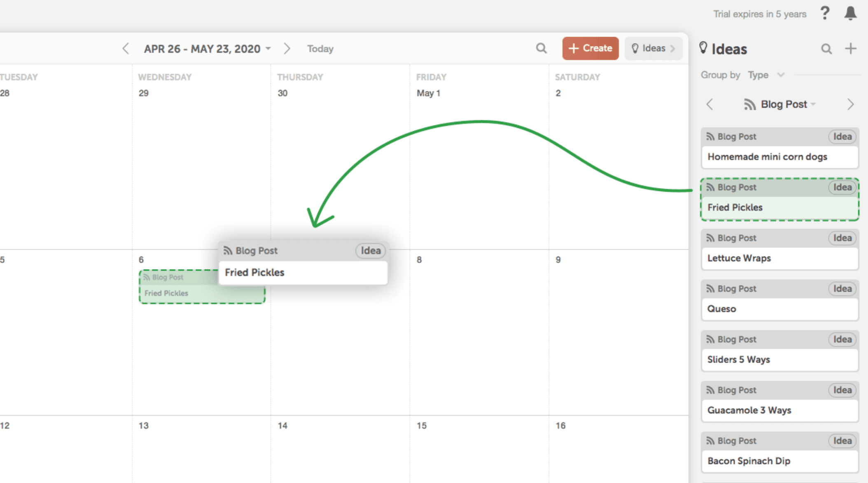Toggle the Ideas panel button

(653, 49)
